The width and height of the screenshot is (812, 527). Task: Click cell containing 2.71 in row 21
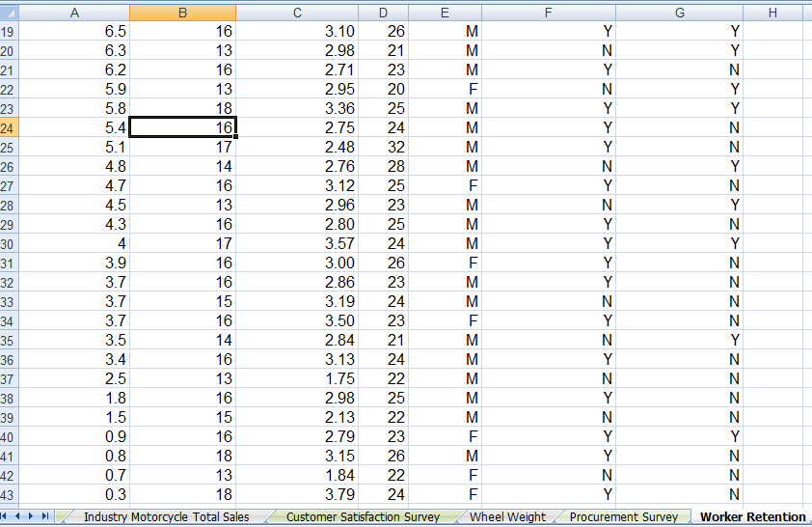pyautogui.click(x=297, y=69)
